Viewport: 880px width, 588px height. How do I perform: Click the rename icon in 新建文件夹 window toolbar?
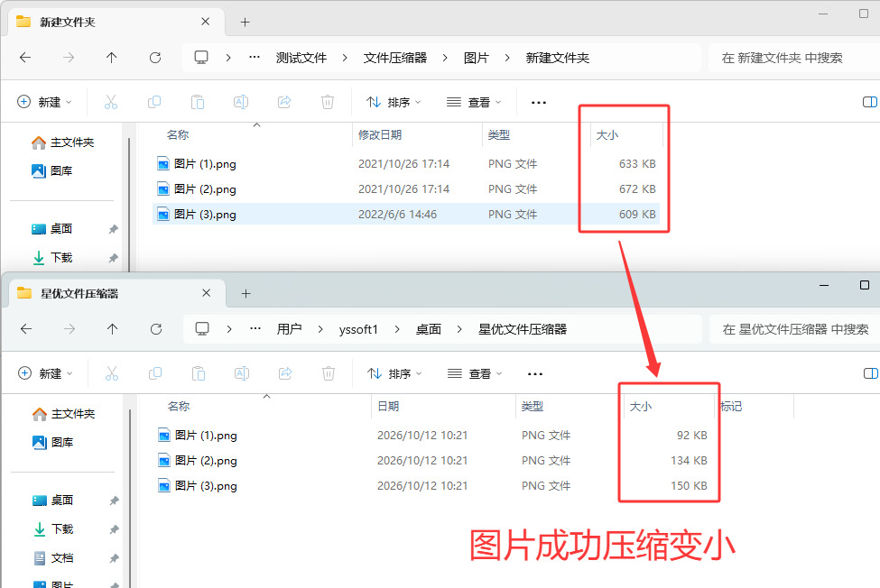241,102
